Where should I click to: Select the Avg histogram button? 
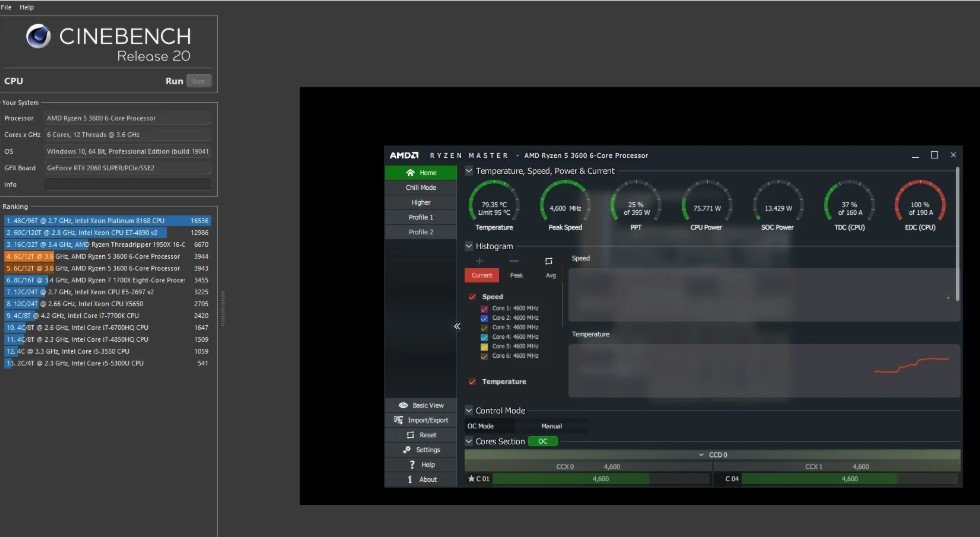[x=551, y=276]
